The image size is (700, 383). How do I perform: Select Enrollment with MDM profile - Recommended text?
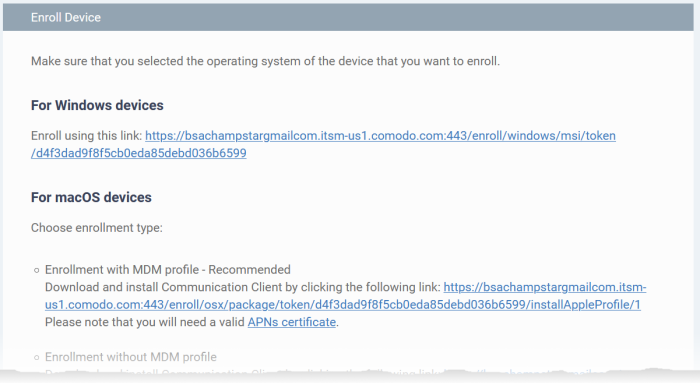tap(167, 270)
